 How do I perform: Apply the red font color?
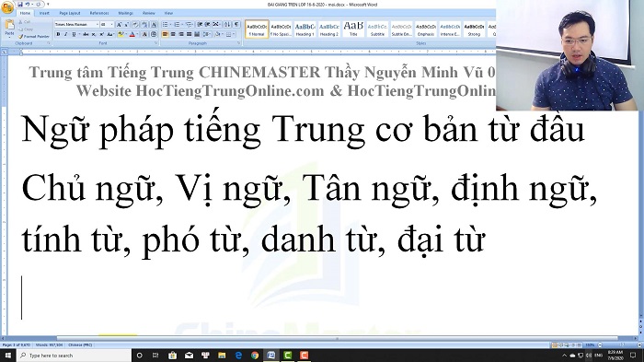tap(132, 35)
